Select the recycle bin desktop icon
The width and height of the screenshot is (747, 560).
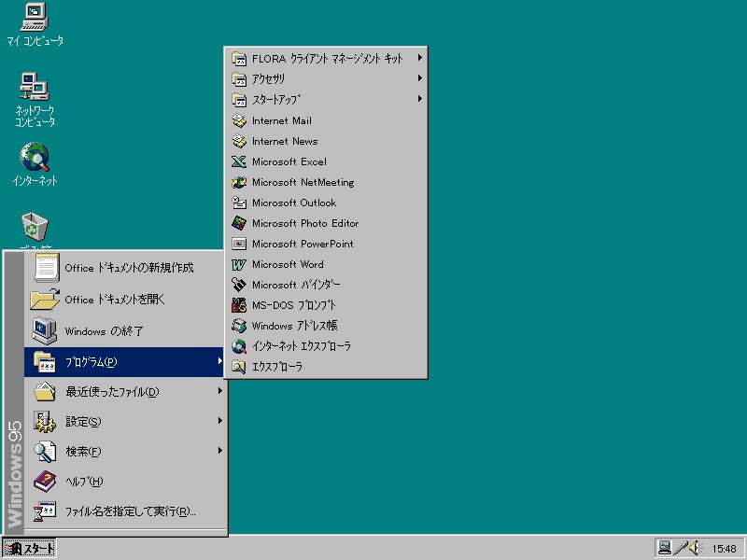point(35,227)
